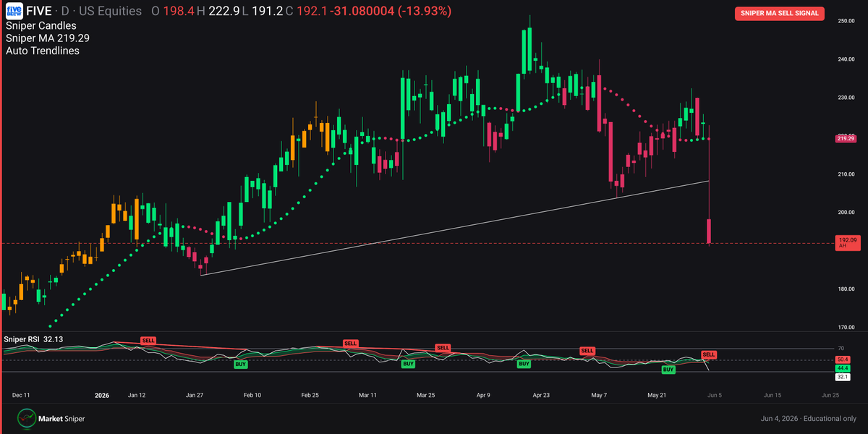The width and height of the screenshot is (868, 434).
Task: Click the Jun 4, 2026 Educational only footer
Action: [x=809, y=419]
